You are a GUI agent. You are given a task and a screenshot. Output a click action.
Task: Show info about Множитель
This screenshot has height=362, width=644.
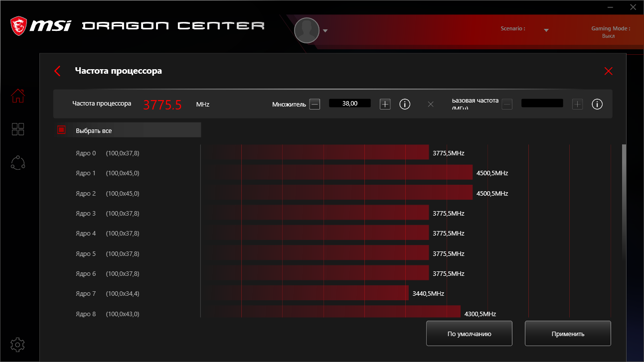pyautogui.click(x=405, y=104)
